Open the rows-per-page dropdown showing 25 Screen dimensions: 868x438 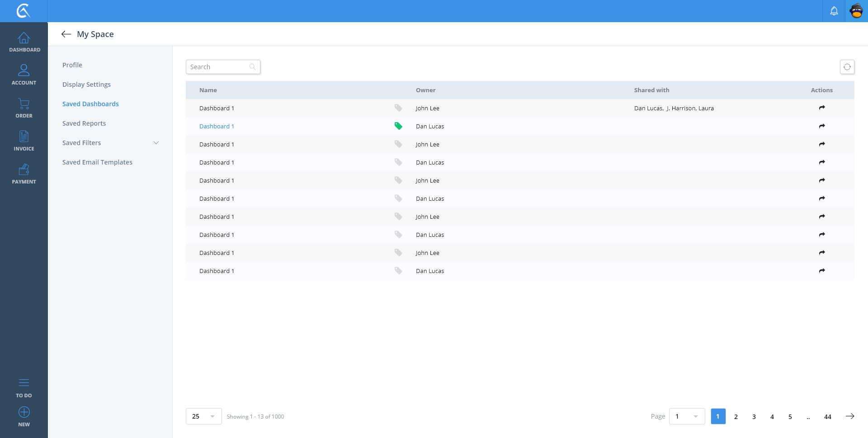coord(203,416)
